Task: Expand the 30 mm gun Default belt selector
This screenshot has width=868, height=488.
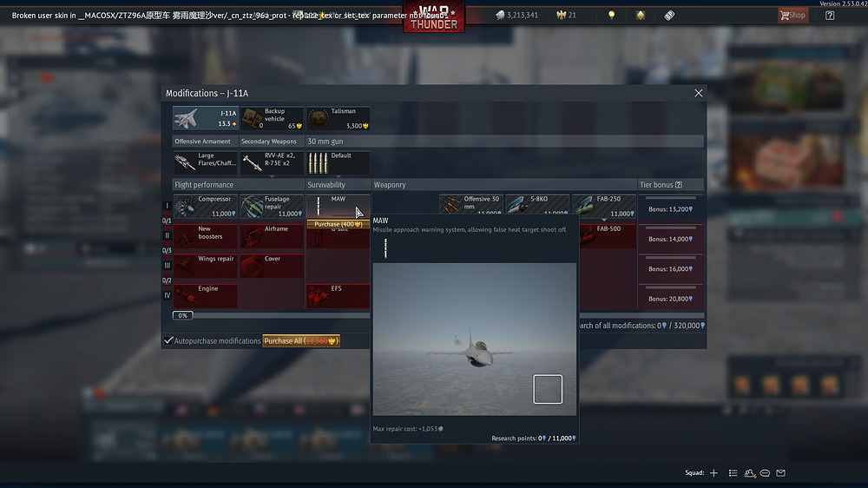Action: (x=338, y=163)
